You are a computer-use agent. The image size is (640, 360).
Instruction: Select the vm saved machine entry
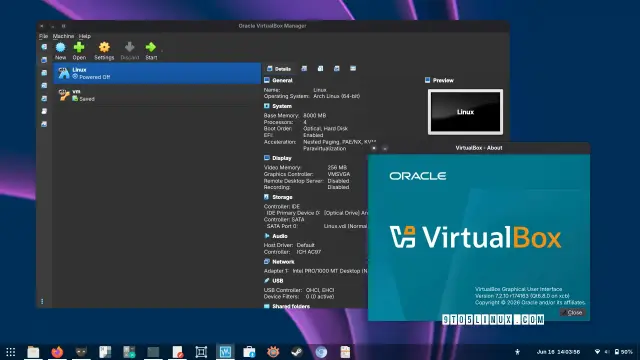pos(157,95)
